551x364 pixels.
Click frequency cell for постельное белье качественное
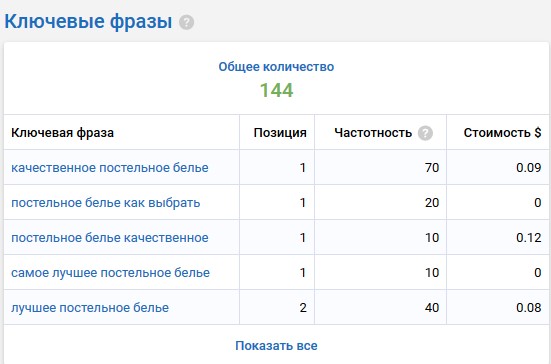point(381,238)
